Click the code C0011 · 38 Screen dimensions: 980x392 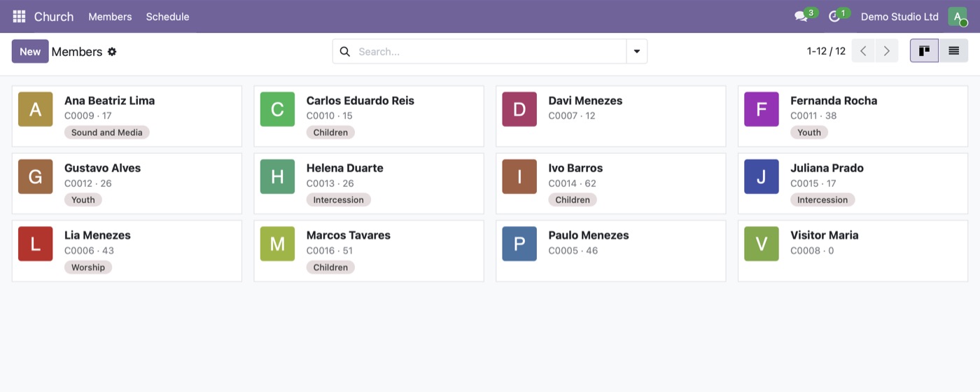tap(813, 116)
